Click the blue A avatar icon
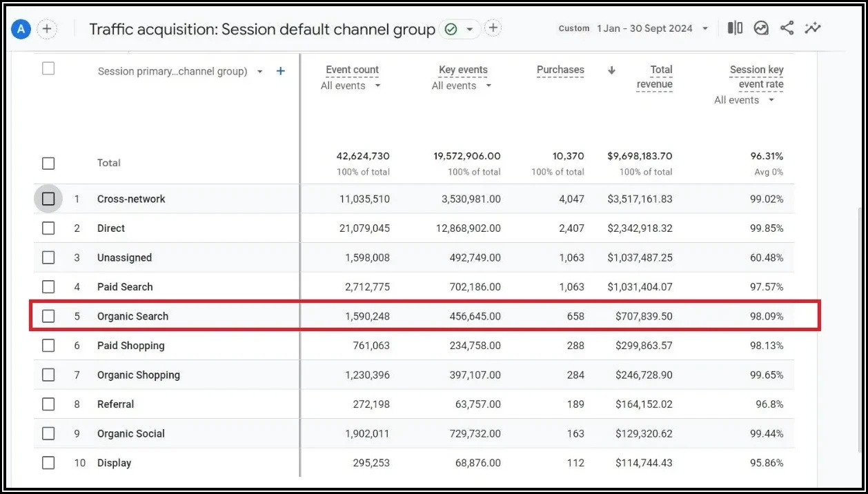 pos(21,29)
